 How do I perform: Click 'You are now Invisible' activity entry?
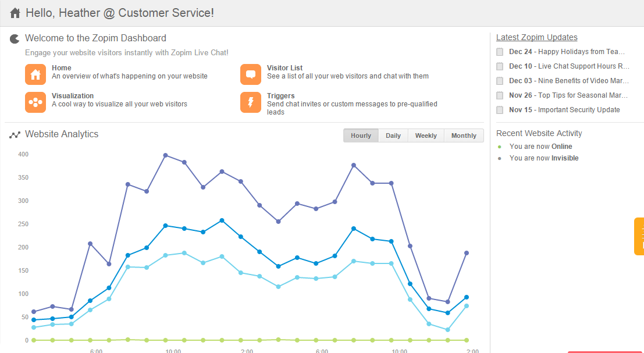pos(544,158)
